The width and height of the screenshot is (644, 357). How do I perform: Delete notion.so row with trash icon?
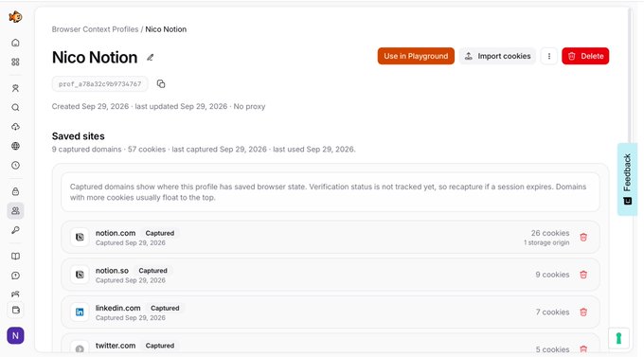pos(583,275)
